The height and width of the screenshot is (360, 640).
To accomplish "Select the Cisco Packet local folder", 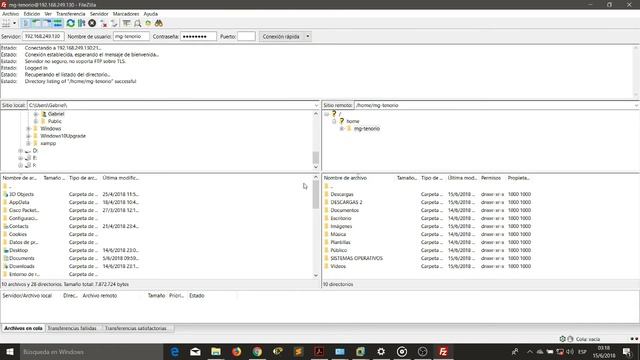I will tap(24, 210).
